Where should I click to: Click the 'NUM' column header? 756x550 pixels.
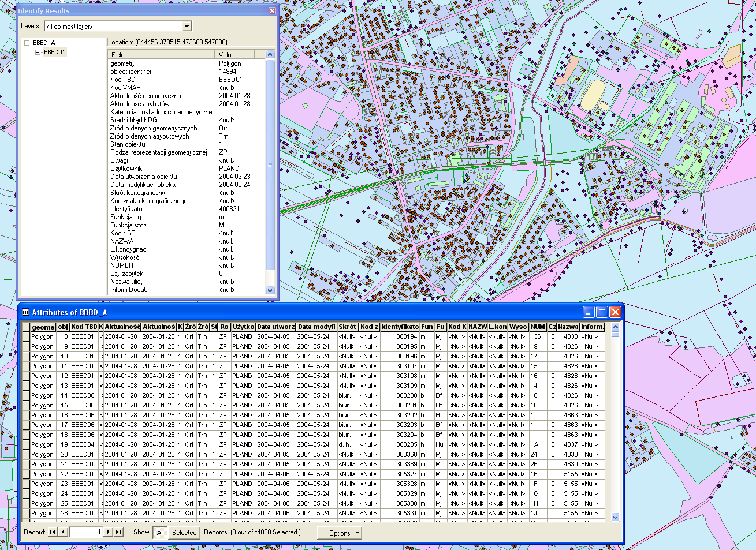coord(538,327)
